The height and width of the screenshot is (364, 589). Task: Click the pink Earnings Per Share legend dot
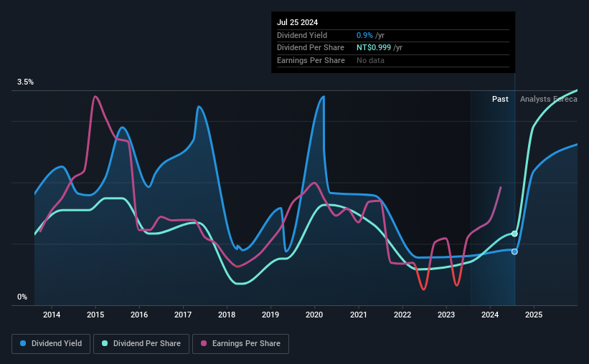click(204, 343)
